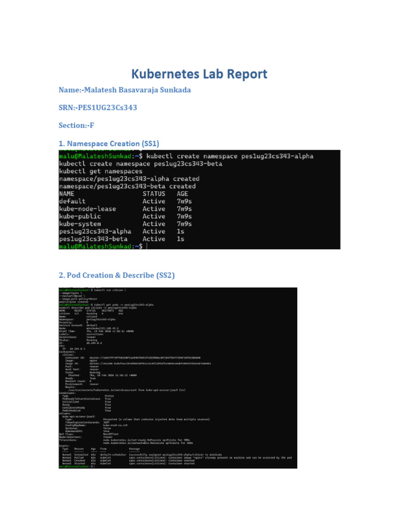Select the kube-system namespace row

(125, 223)
